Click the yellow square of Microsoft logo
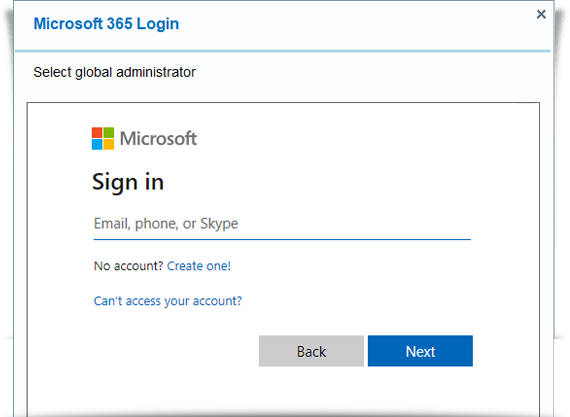Screen dimensions: 570x417 [x=109, y=144]
